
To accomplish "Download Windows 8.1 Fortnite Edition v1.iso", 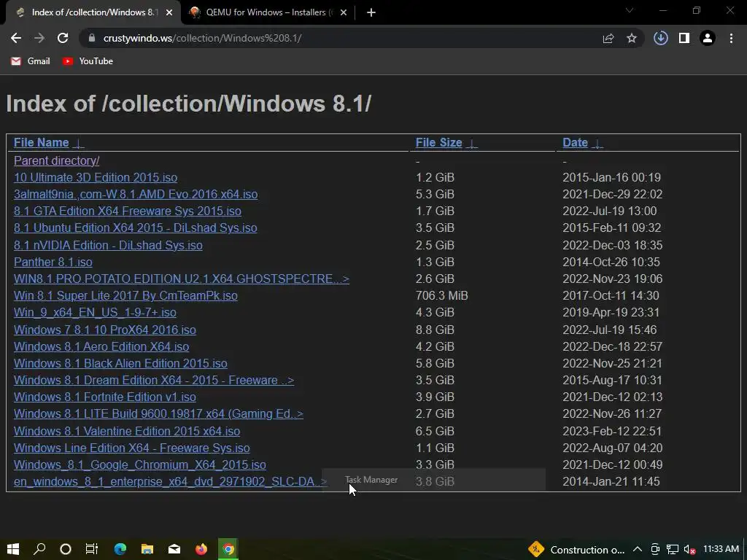I will pyautogui.click(x=105, y=397).
